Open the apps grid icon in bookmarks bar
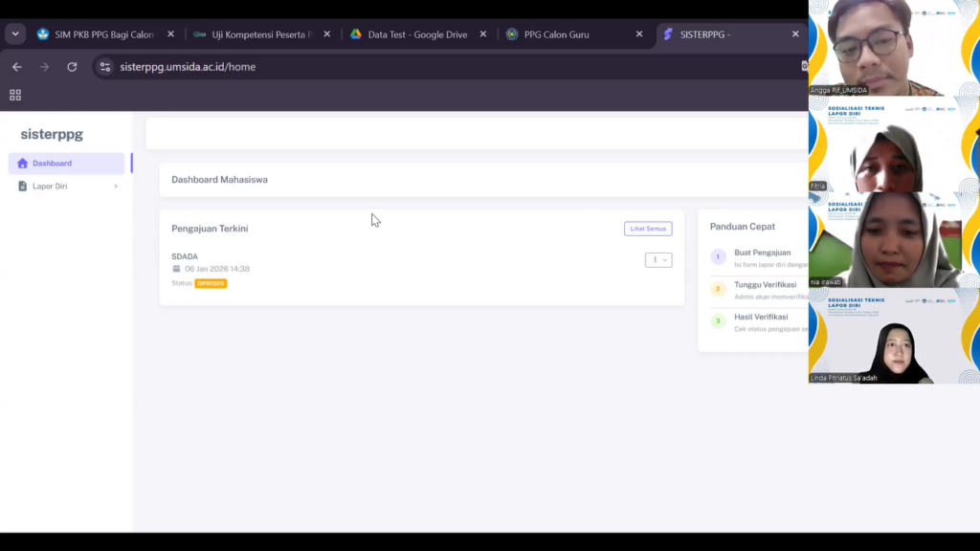Image resolution: width=980 pixels, height=551 pixels. (15, 95)
